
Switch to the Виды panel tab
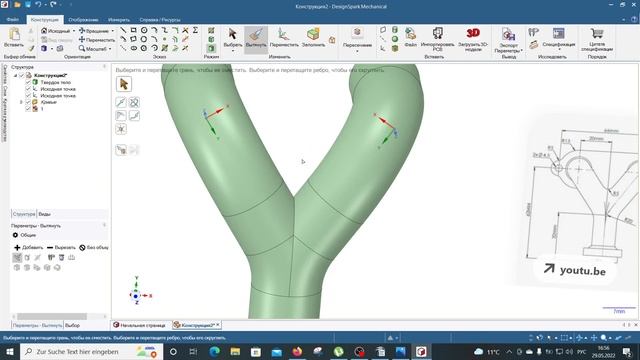(x=44, y=214)
